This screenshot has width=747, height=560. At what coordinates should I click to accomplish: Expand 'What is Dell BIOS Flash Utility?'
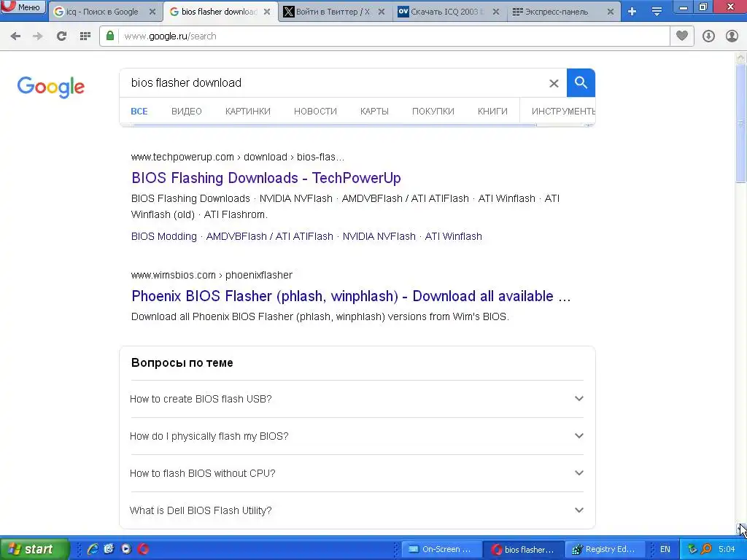click(x=356, y=510)
